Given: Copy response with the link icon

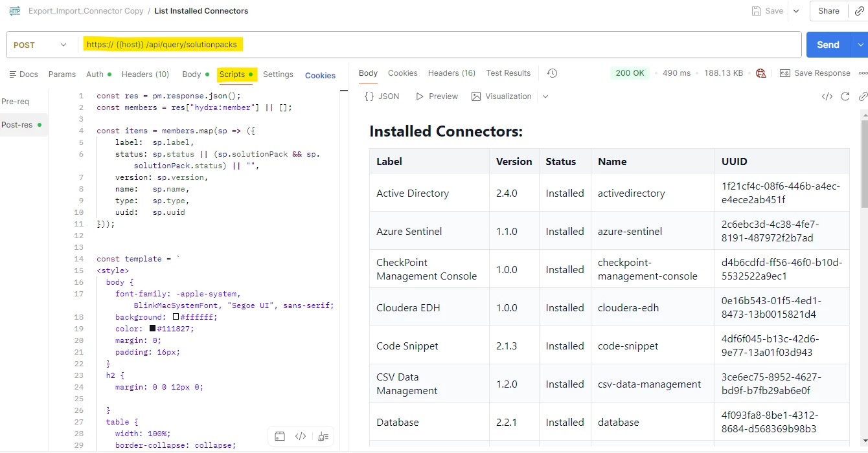Looking at the screenshot, I should (862, 96).
